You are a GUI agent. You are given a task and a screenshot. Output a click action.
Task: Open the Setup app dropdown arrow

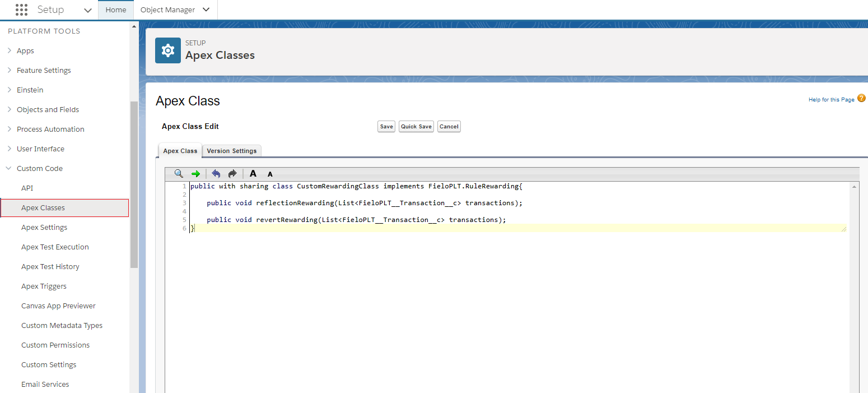click(x=87, y=10)
